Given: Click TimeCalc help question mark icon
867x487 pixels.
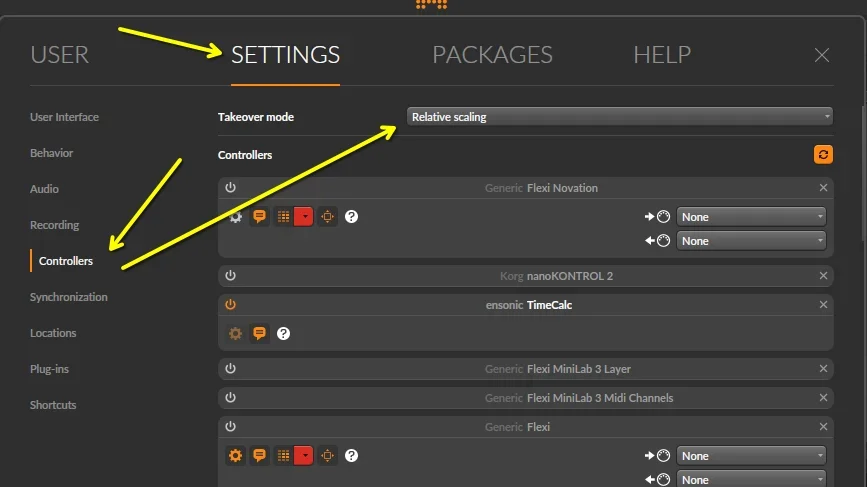Looking at the screenshot, I should point(284,333).
